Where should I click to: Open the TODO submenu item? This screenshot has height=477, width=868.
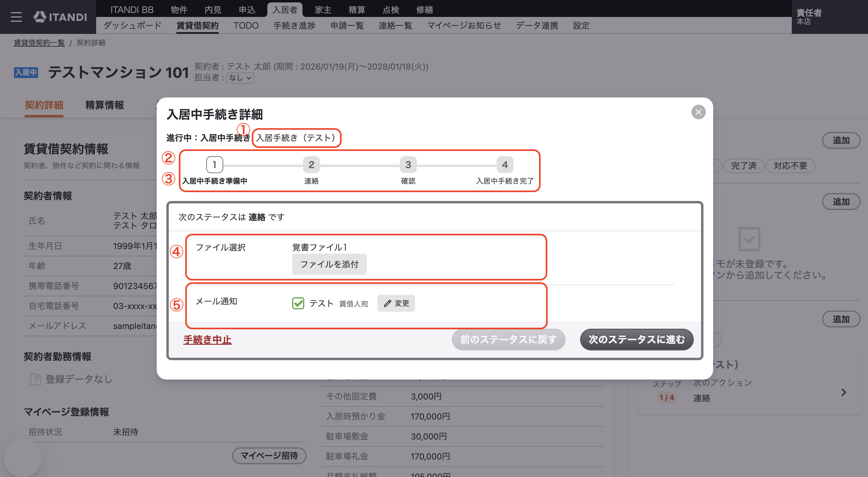coord(246,26)
